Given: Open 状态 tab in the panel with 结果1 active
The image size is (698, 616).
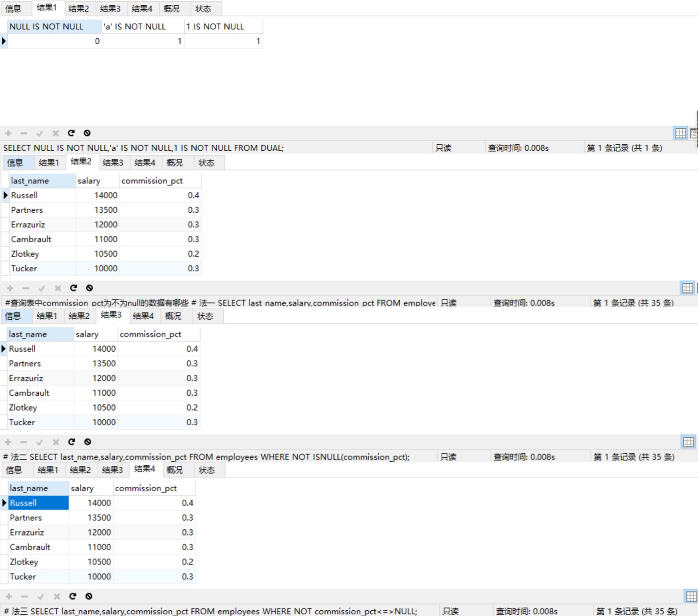Looking at the screenshot, I should 203,8.
